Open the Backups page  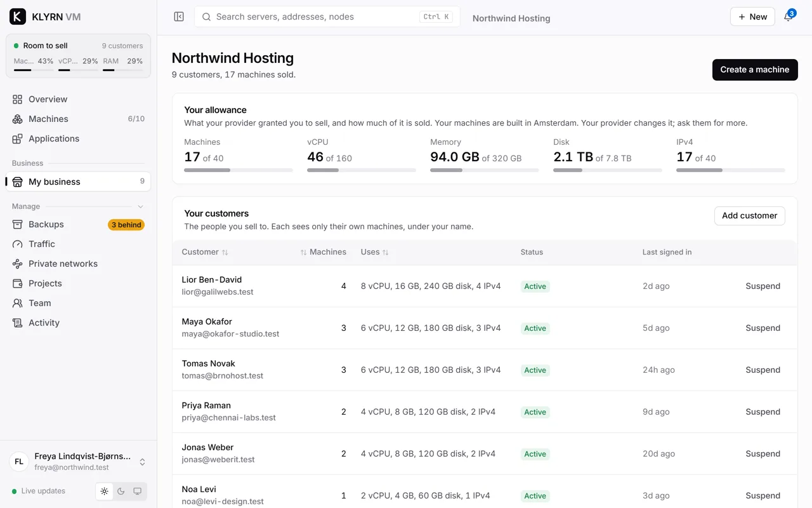coord(79,224)
